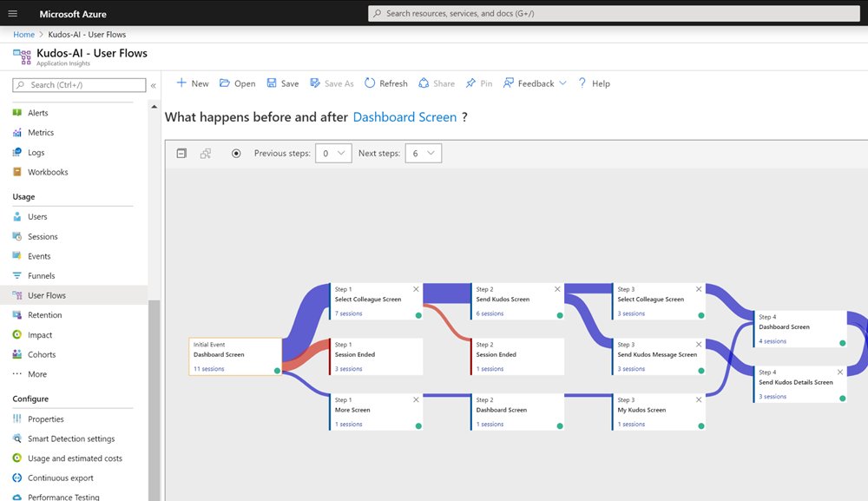Click 3 sessions on Step 1 Session Ended
The image size is (868, 501).
348,369
